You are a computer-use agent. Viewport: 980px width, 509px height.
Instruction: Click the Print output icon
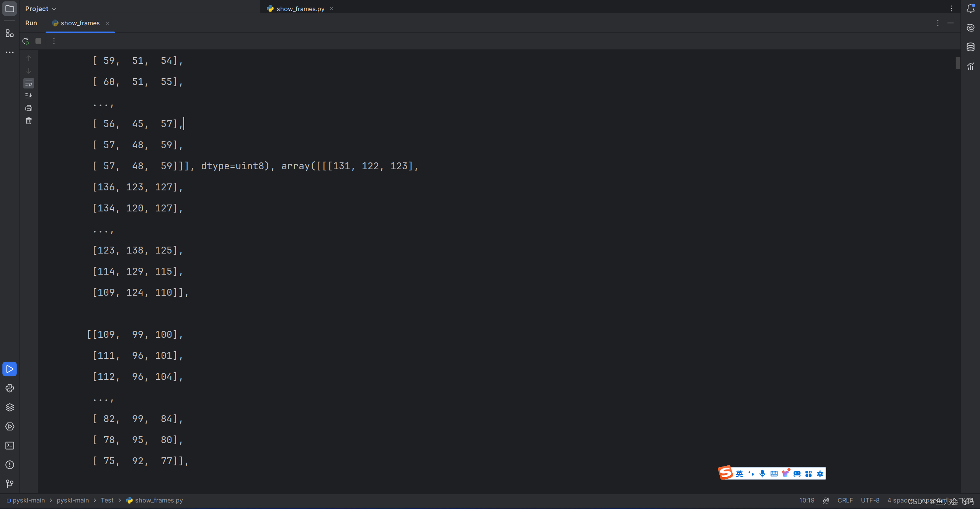point(29,108)
